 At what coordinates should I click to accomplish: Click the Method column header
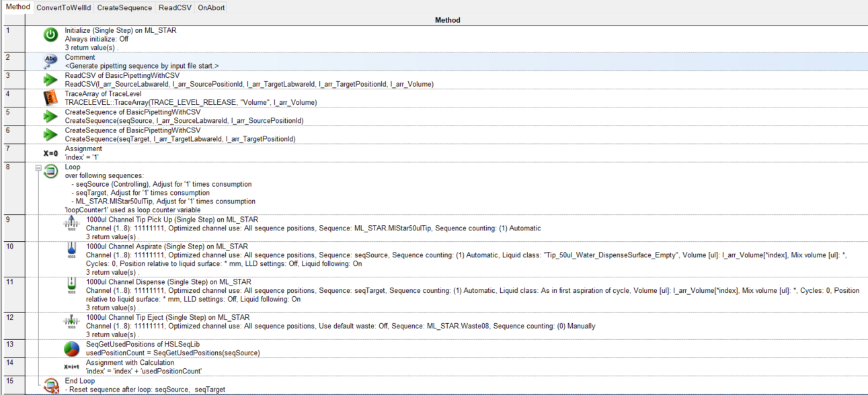pos(447,20)
